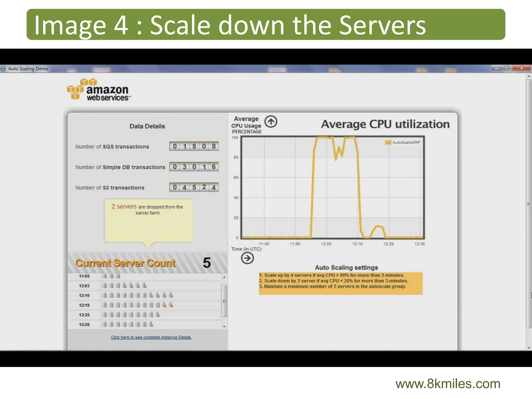Viewport: 532px width, 399px height.
Task: Click the orange-marked server icon in 12:26 row
Action: point(151,324)
